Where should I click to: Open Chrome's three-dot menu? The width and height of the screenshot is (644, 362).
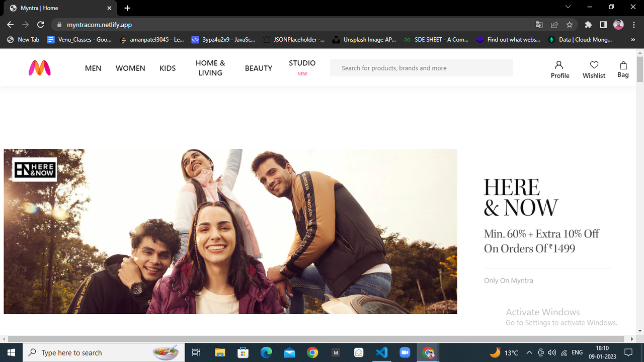coord(633,25)
